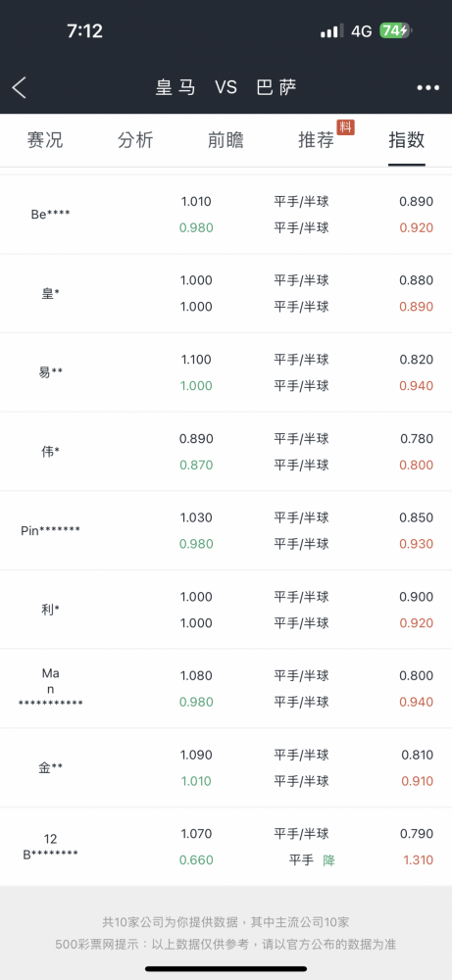Tap the 利* company row
452x980 pixels.
[226, 610]
